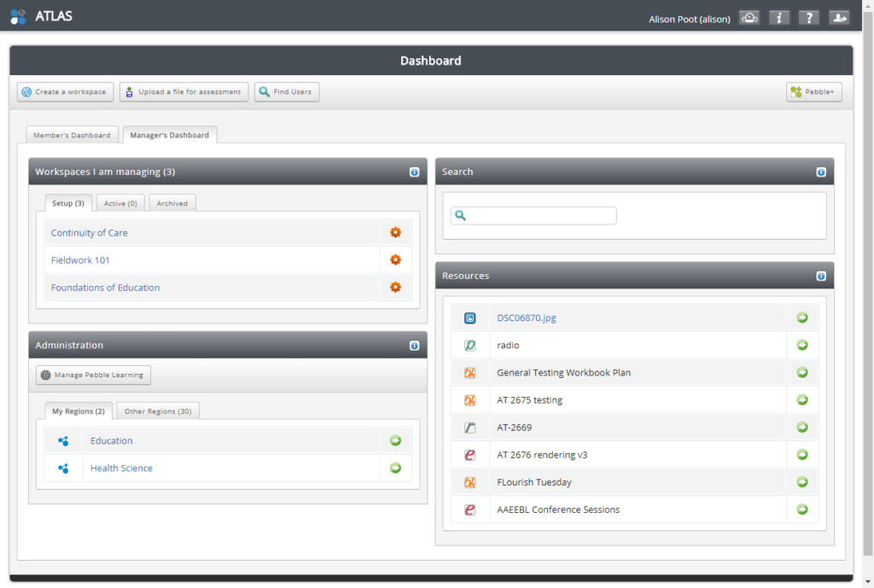Click the information 'i' icon in header
Image resolution: width=874 pixels, height=588 pixels.
[779, 18]
